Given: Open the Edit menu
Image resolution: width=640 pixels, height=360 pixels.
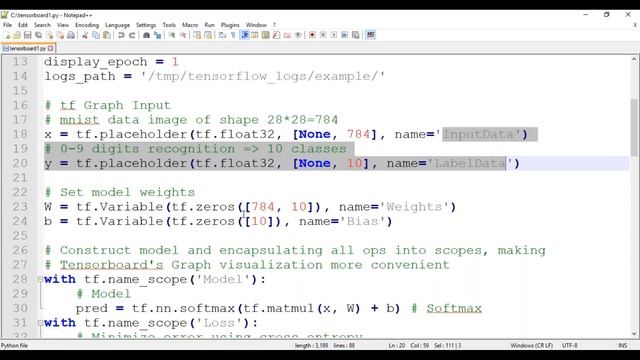Looking at the screenshot, I should point(23,25).
